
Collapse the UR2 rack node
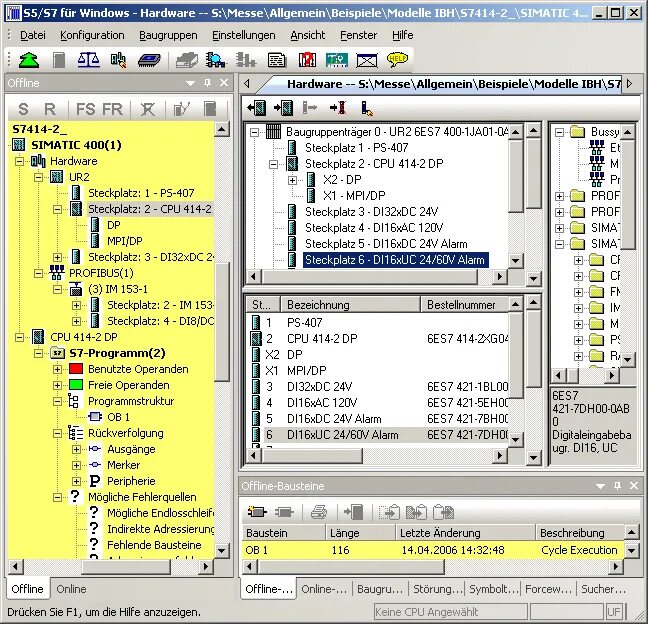click(38, 177)
